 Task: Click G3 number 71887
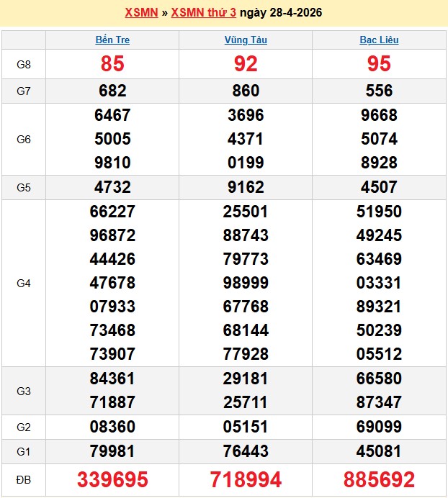pyautogui.click(x=112, y=402)
